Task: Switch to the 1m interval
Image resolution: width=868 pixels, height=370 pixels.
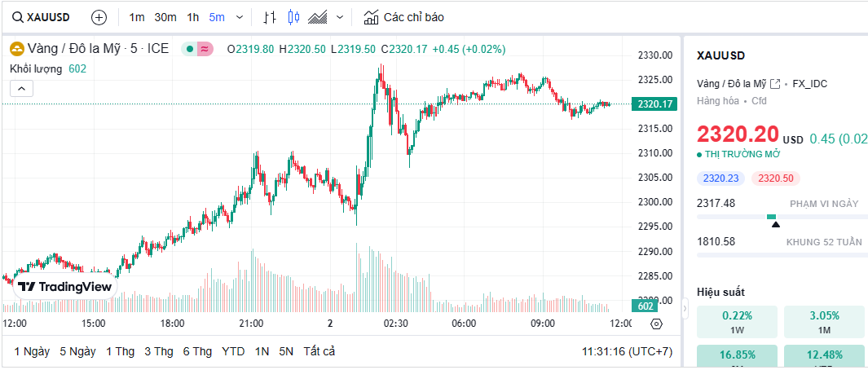Action: [137, 17]
